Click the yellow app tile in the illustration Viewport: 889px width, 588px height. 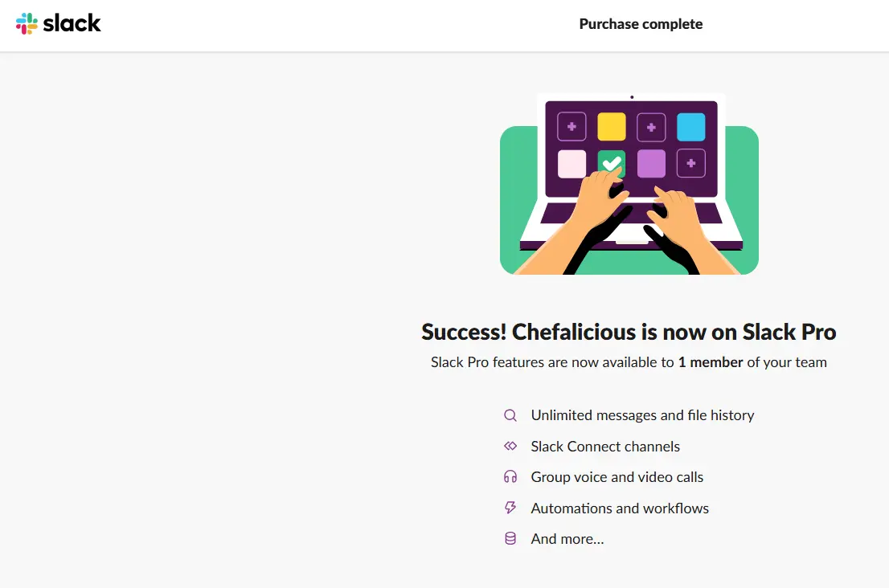[x=611, y=126]
